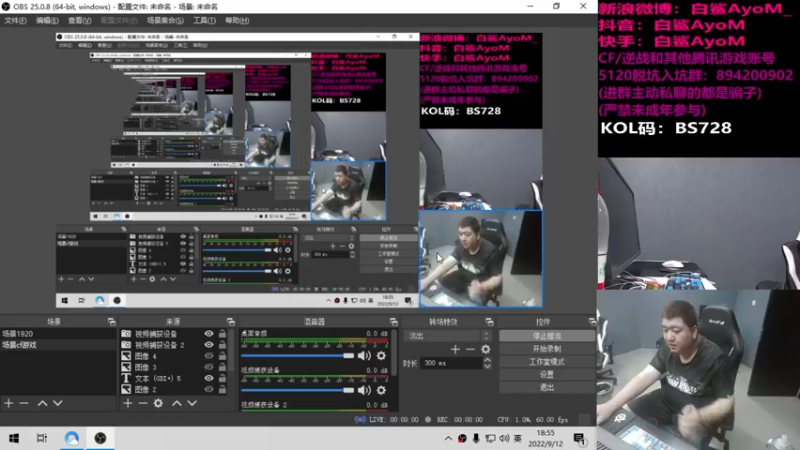Viewport: 800px width, 450px height.
Task: Remove selected source with minus icon
Action: (x=143, y=403)
